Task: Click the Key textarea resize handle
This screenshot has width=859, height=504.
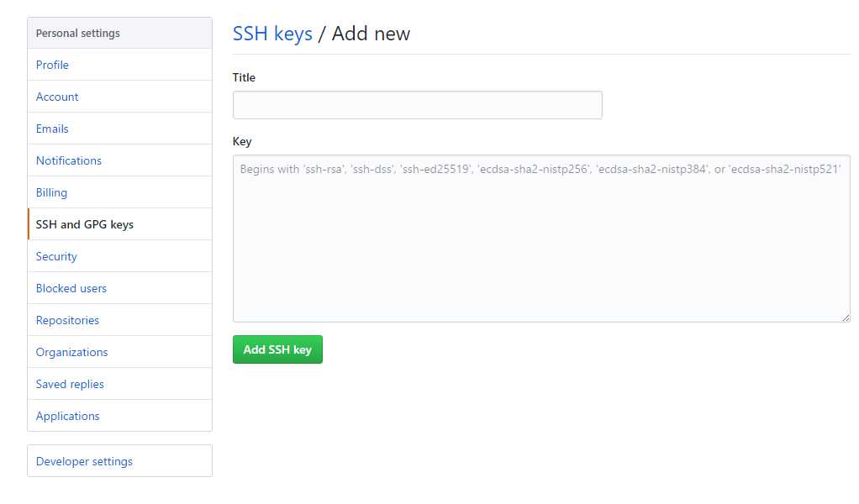Action: click(846, 318)
